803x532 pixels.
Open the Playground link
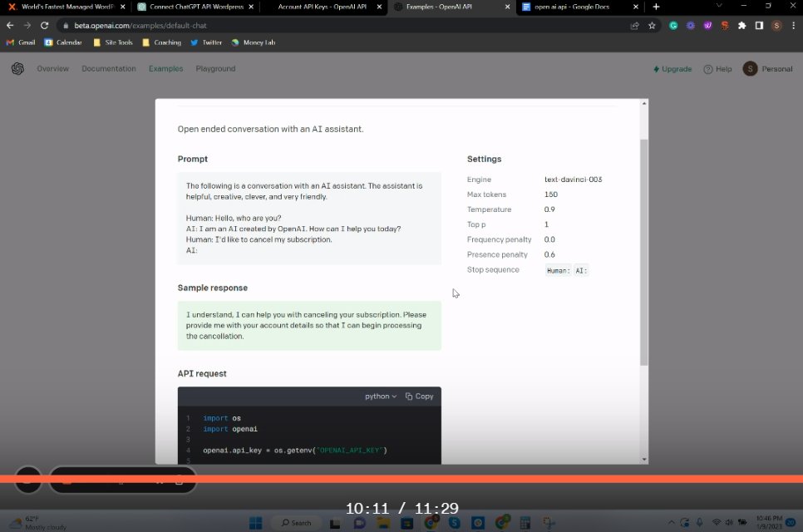click(215, 69)
